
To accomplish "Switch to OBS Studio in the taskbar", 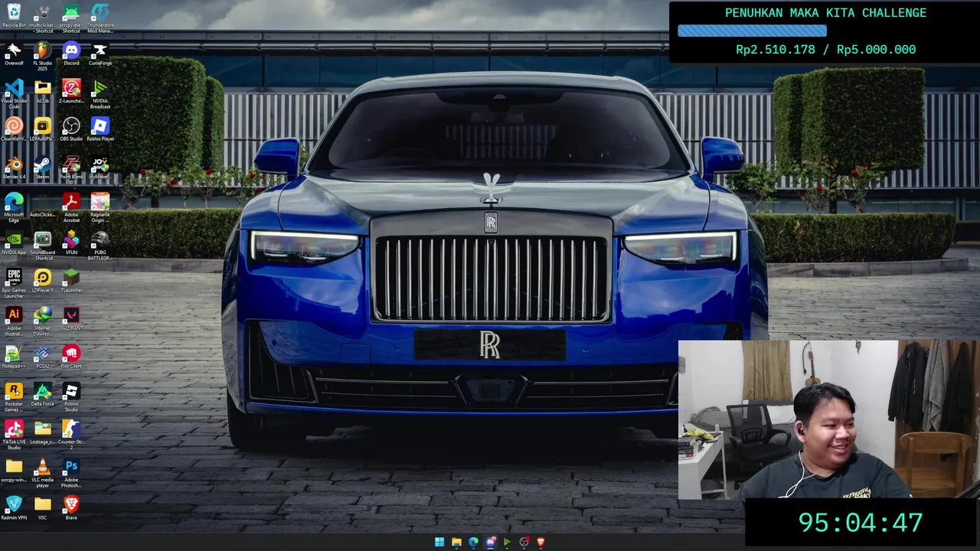I will [524, 542].
